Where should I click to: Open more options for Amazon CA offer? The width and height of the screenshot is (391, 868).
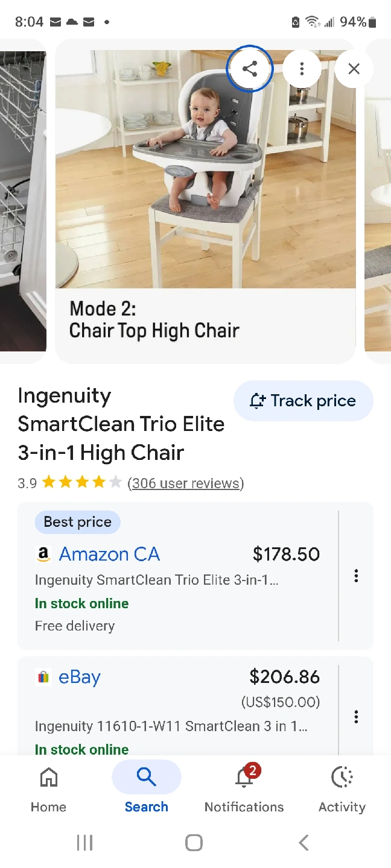click(x=356, y=576)
